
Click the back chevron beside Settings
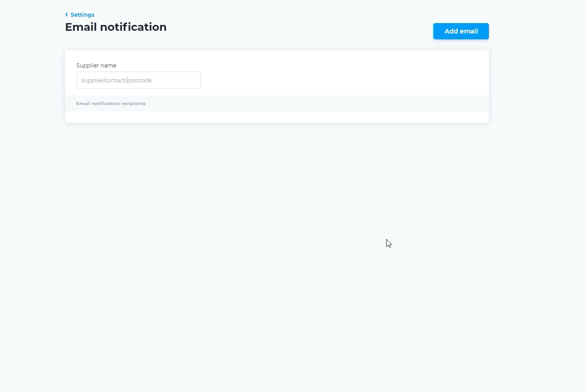pos(67,14)
